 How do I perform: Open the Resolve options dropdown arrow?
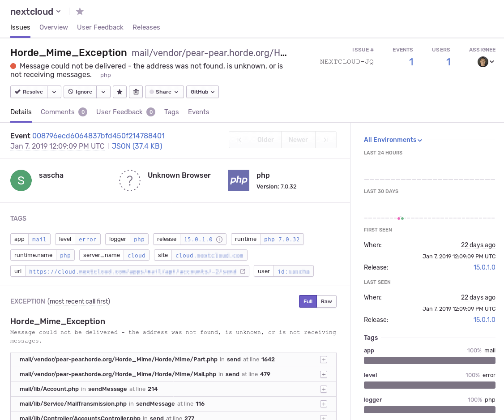click(54, 92)
